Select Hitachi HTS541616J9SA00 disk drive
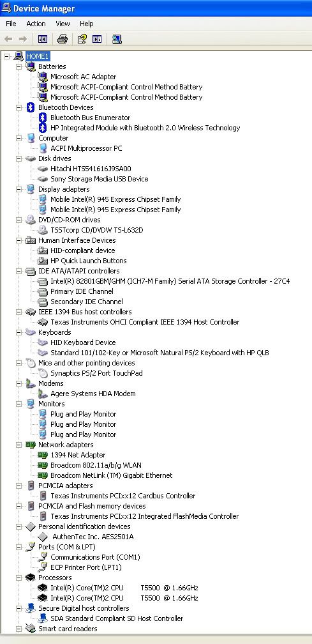The width and height of the screenshot is (312, 644). click(91, 169)
